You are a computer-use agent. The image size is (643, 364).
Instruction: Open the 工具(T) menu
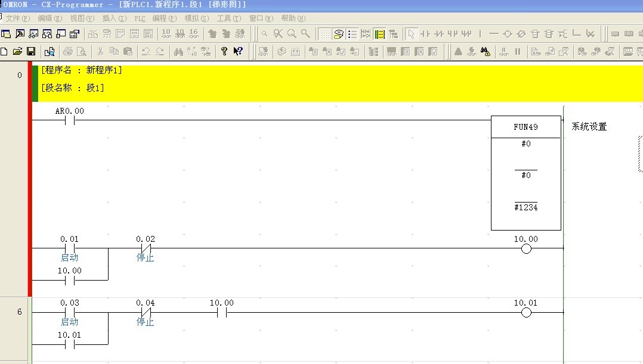228,18
